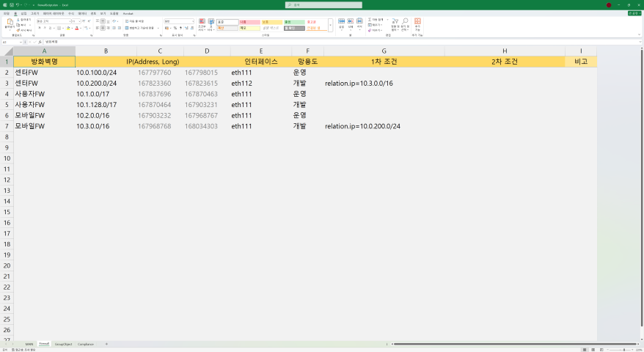Switch to the GroupObject sheet tab
This screenshot has height=352, width=644.
pos(63,344)
